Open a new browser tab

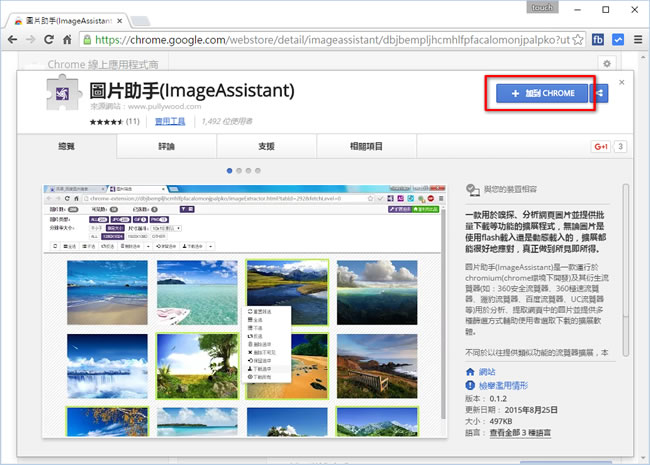click(140, 21)
